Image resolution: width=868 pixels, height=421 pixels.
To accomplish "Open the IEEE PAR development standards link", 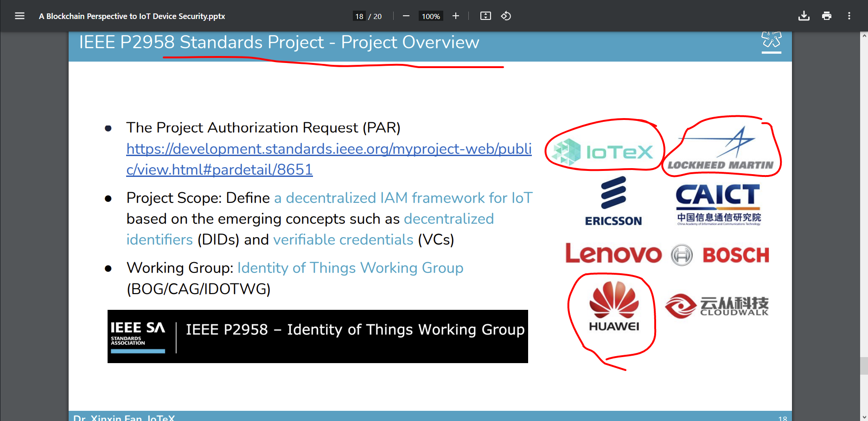I will click(x=329, y=159).
